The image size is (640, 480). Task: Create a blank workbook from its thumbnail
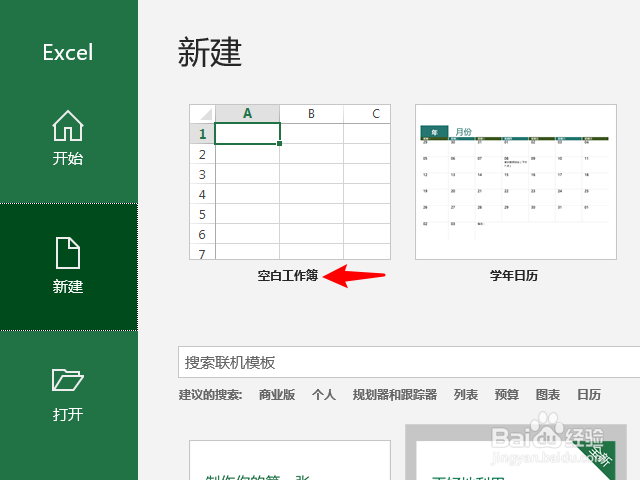pyautogui.click(x=290, y=182)
